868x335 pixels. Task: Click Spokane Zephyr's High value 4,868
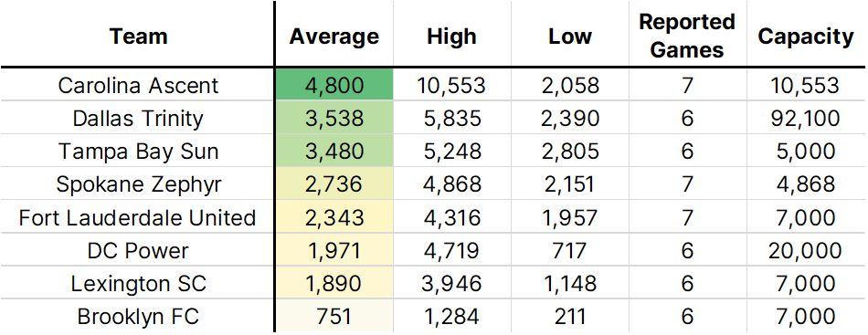click(451, 184)
